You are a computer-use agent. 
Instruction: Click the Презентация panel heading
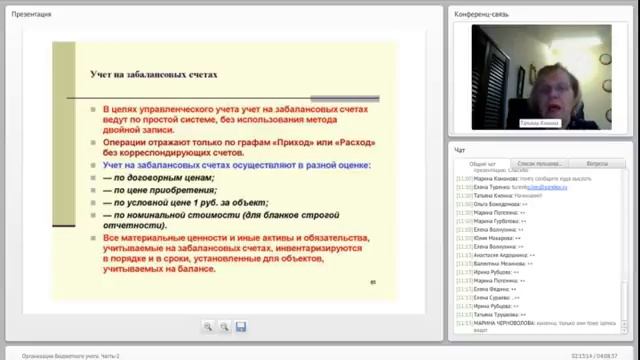(31, 14)
